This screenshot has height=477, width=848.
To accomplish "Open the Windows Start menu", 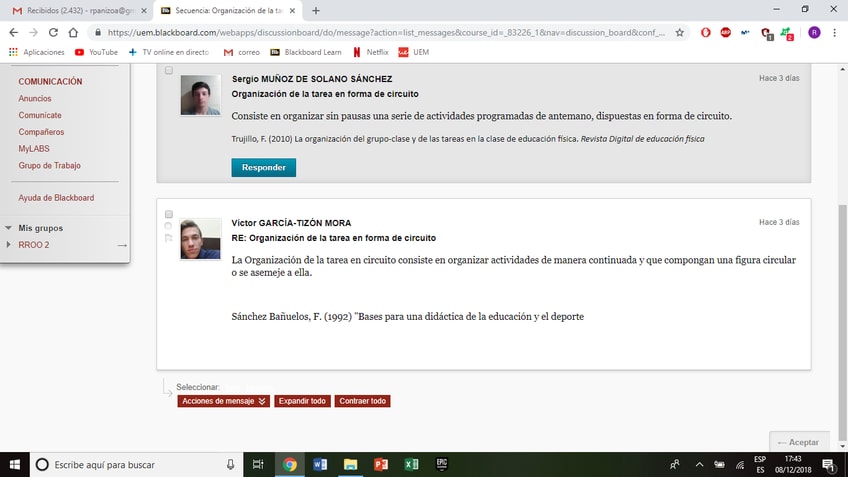I will click(x=15, y=465).
